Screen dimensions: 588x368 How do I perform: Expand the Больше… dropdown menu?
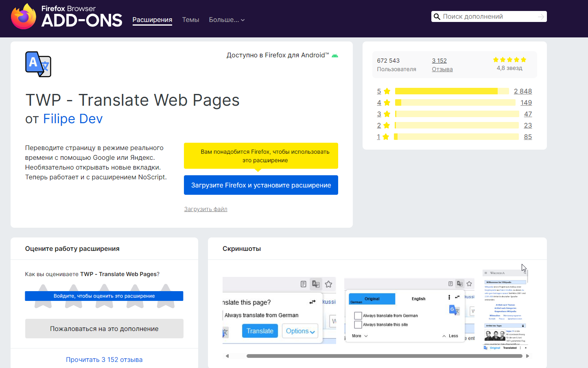click(227, 20)
